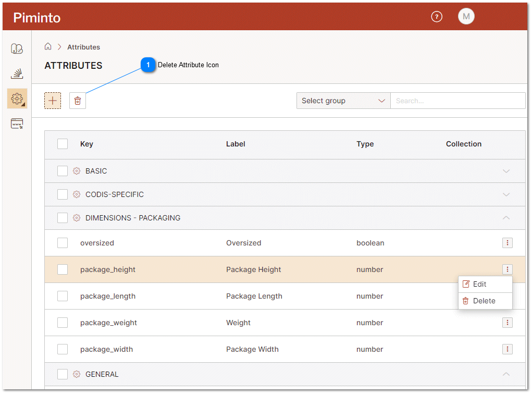Click the Attributes breadcrumb link
This screenshot has width=532, height=394.
[x=83, y=47]
